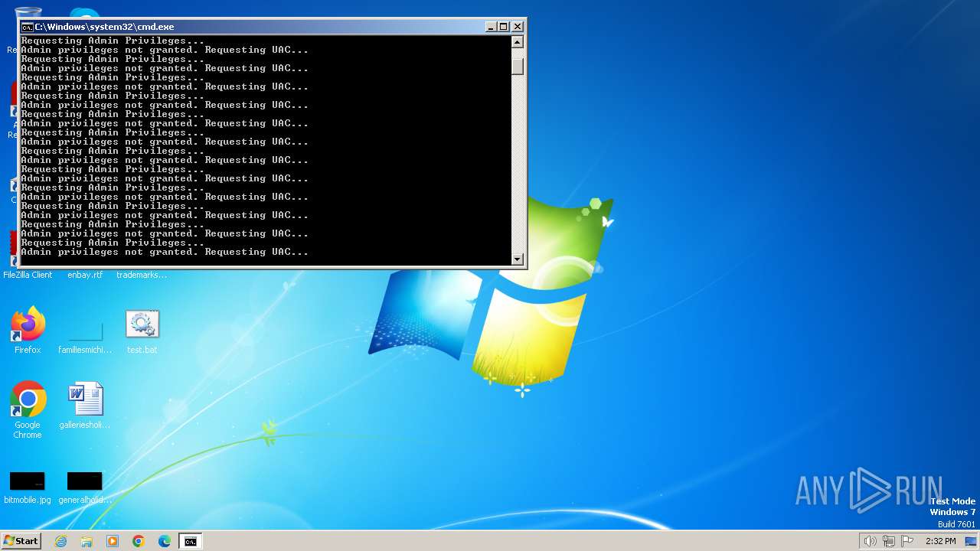Select the FileZilla Client label
The image size is (980, 551).
point(28,275)
